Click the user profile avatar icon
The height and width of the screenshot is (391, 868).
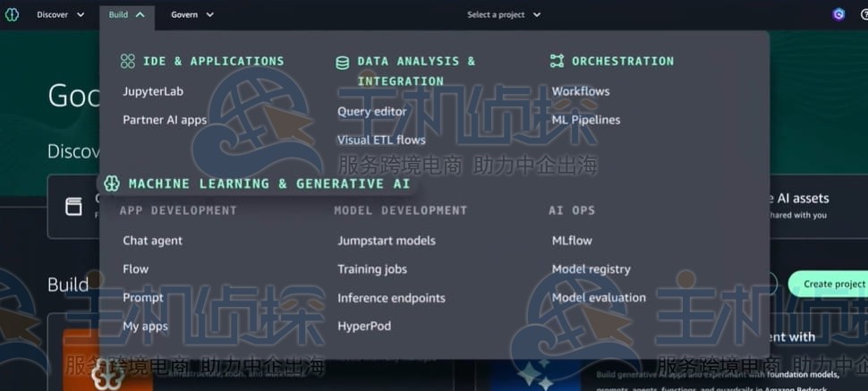tap(838, 14)
